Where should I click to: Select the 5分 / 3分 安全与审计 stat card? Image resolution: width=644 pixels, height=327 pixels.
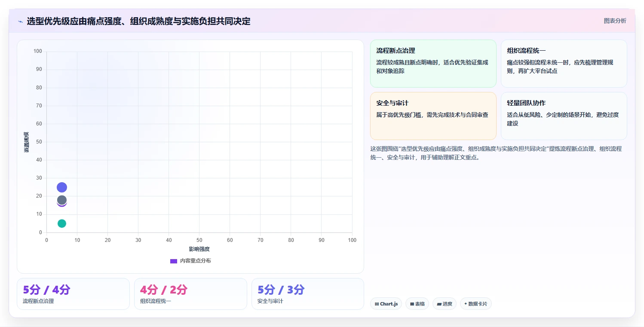coord(308,294)
